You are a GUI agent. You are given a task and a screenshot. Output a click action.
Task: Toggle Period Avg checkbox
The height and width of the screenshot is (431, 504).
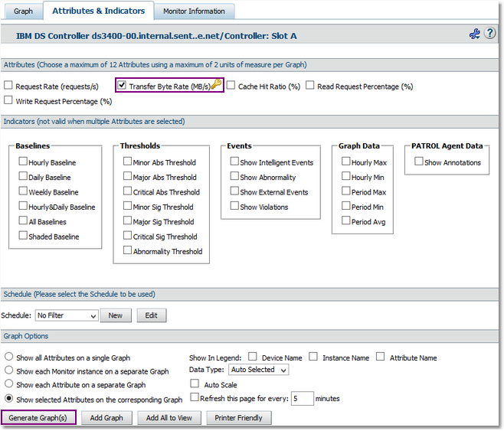[346, 220]
